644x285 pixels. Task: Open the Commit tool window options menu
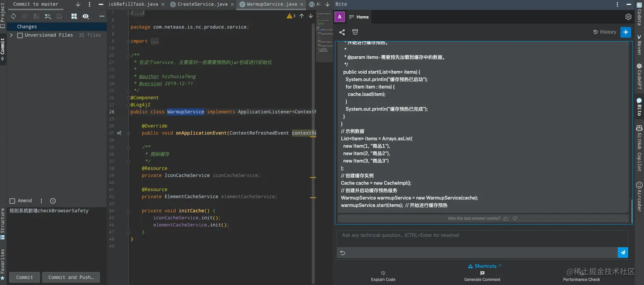pyautogui.click(x=89, y=4)
